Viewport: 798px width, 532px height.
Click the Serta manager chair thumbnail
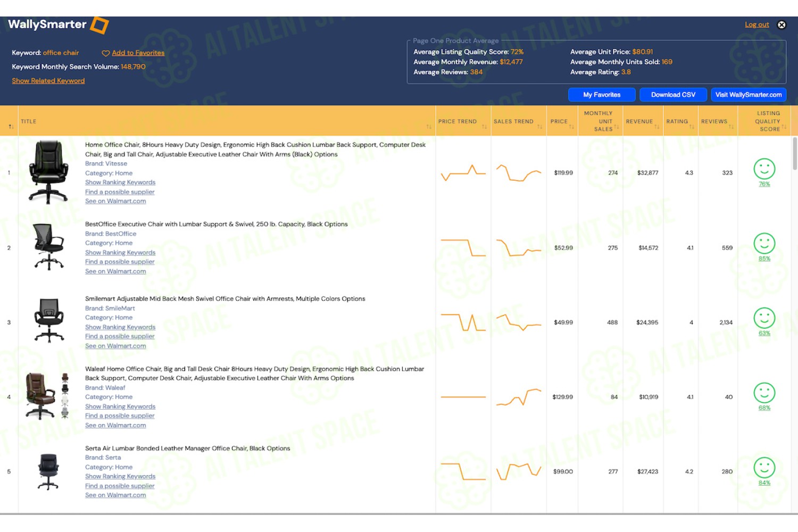pyautogui.click(x=48, y=471)
